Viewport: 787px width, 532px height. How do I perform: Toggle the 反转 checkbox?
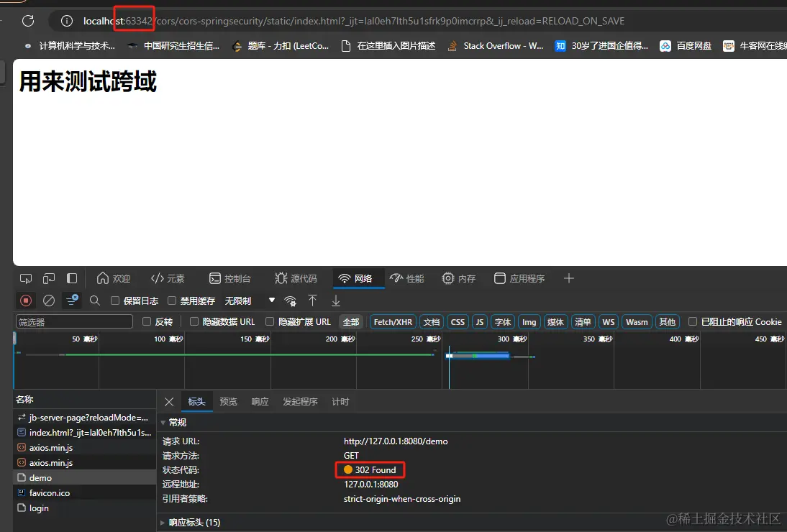click(x=147, y=321)
